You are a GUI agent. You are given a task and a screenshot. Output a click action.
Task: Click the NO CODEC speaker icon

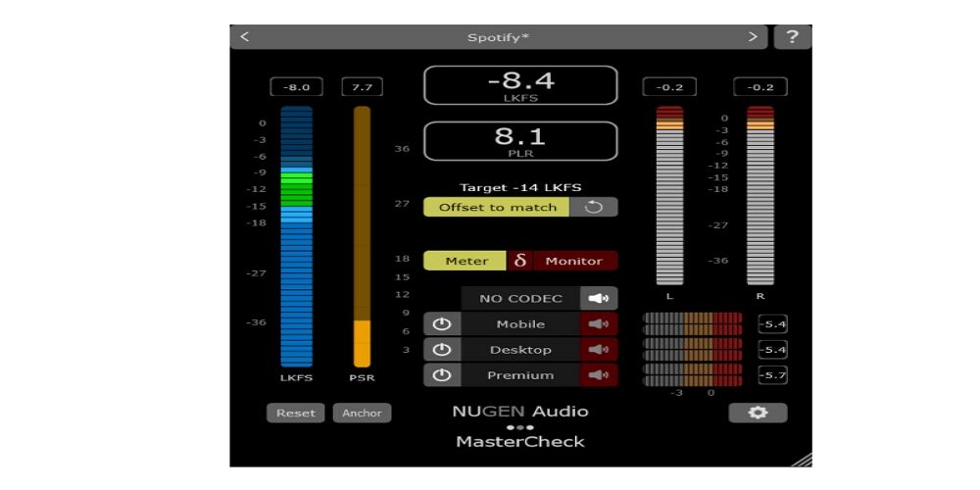(599, 298)
